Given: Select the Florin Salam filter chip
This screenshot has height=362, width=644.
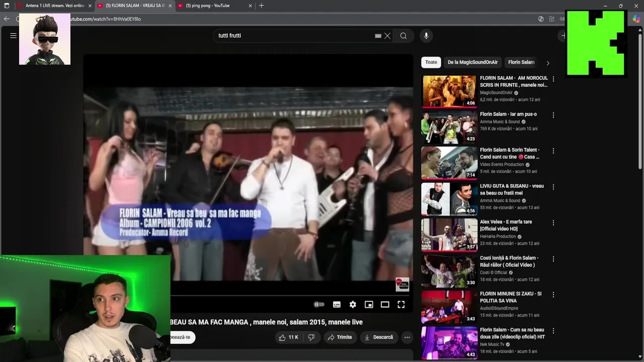Looking at the screenshot, I should click(x=521, y=62).
